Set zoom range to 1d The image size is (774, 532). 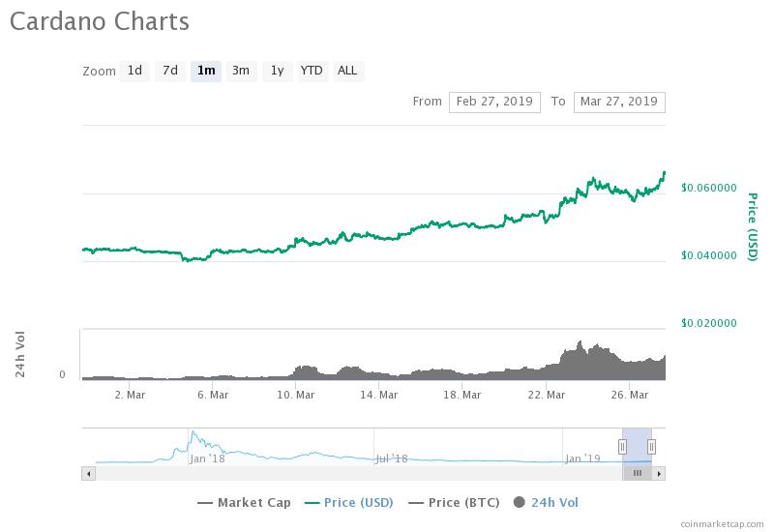tap(134, 71)
